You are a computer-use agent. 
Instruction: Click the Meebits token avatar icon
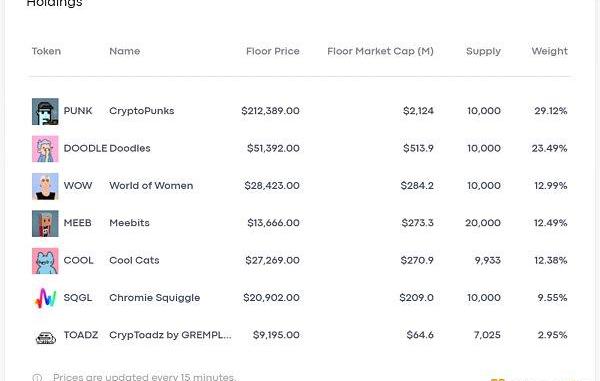45,223
